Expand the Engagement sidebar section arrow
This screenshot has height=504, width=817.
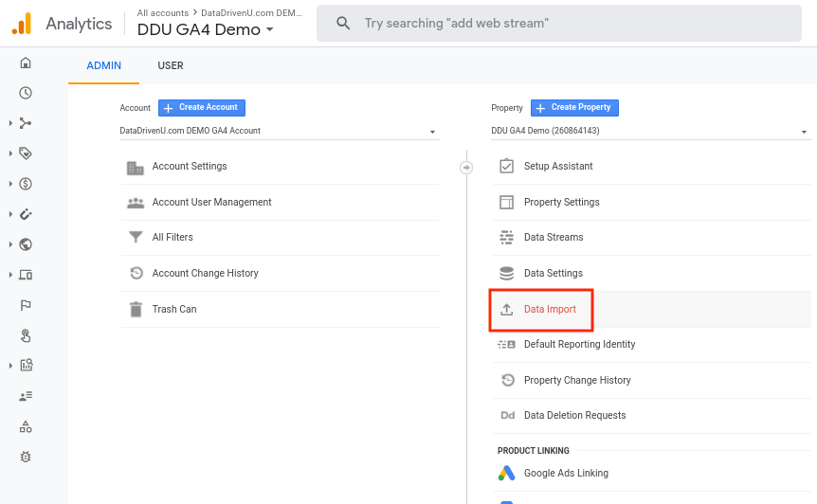pyautogui.click(x=10, y=153)
